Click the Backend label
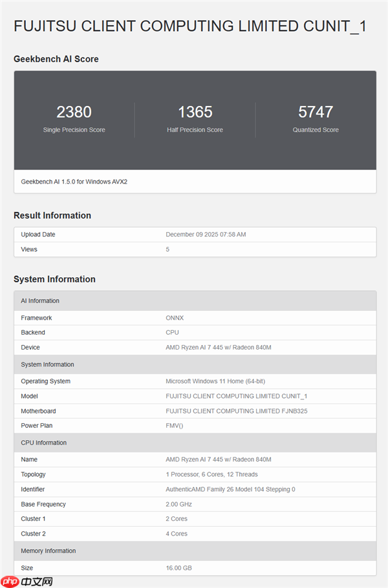The image size is (388, 588). coord(33,333)
